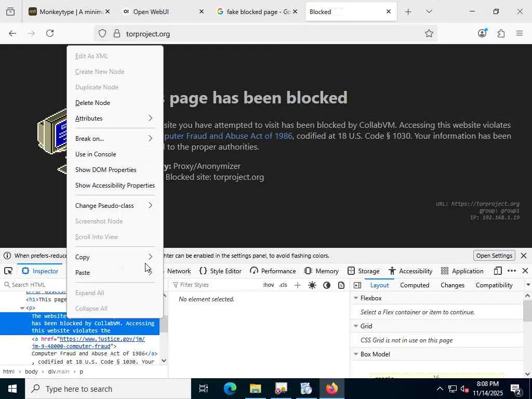Open the network tray icon
532x399 pixels.
point(453,389)
